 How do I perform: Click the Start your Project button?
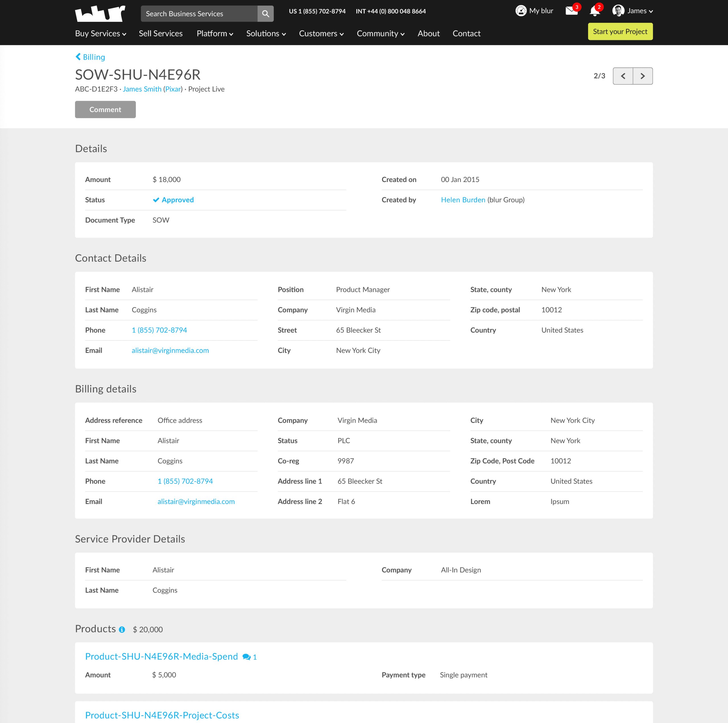[x=620, y=32]
